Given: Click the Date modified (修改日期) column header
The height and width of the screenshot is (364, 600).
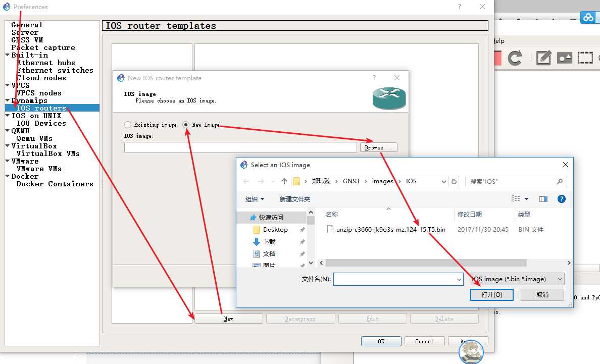Looking at the screenshot, I should [x=470, y=214].
